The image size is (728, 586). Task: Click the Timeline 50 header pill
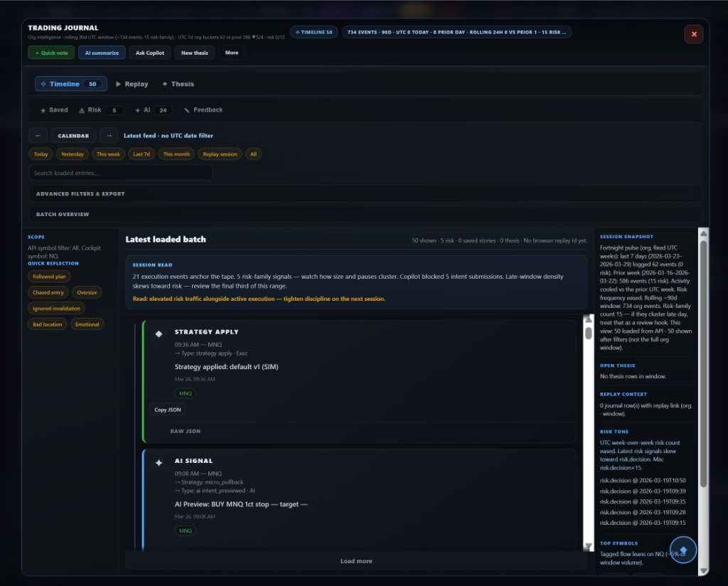314,32
